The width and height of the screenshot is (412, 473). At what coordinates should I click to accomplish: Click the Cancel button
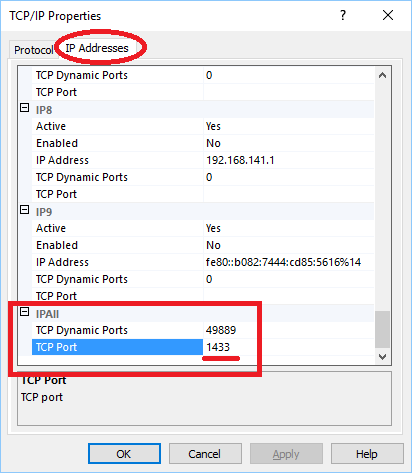205,454
